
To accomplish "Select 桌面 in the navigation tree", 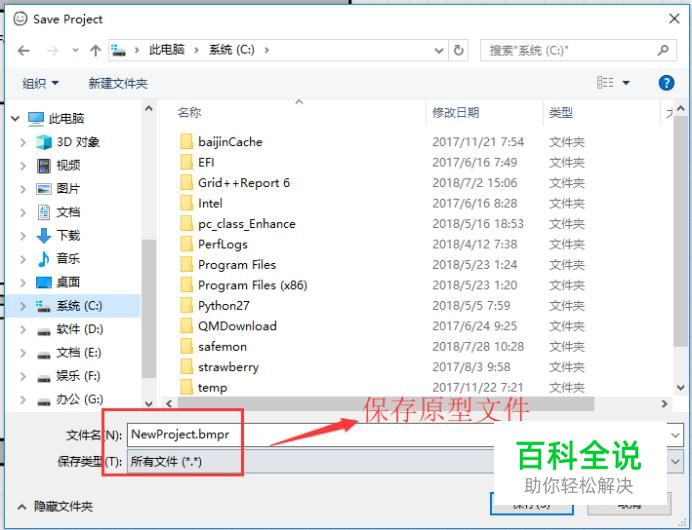I will click(68, 282).
